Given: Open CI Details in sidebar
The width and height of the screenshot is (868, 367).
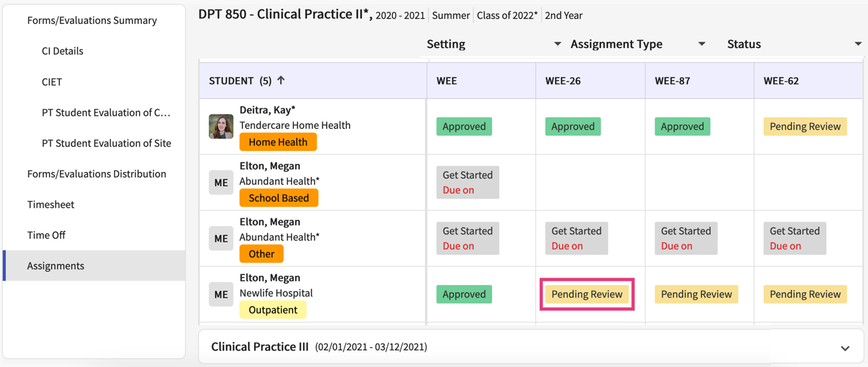Looking at the screenshot, I should pos(62,51).
